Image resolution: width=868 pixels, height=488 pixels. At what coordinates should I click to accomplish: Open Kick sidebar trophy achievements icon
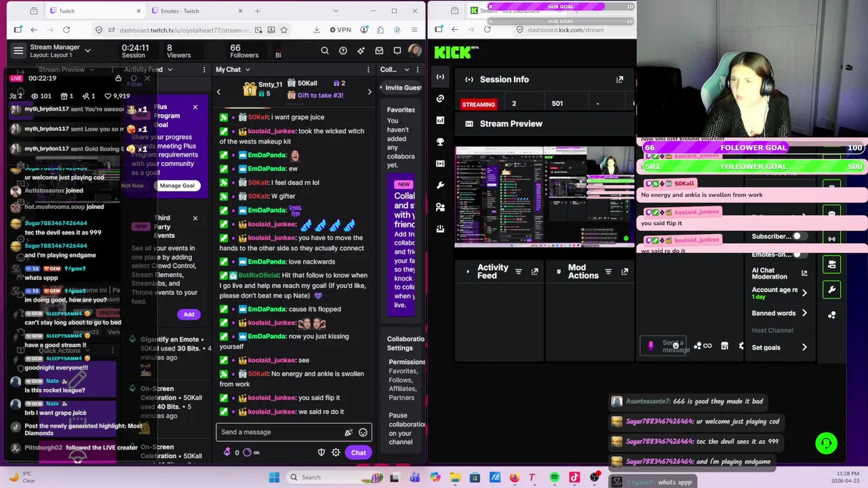click(440, 142)
